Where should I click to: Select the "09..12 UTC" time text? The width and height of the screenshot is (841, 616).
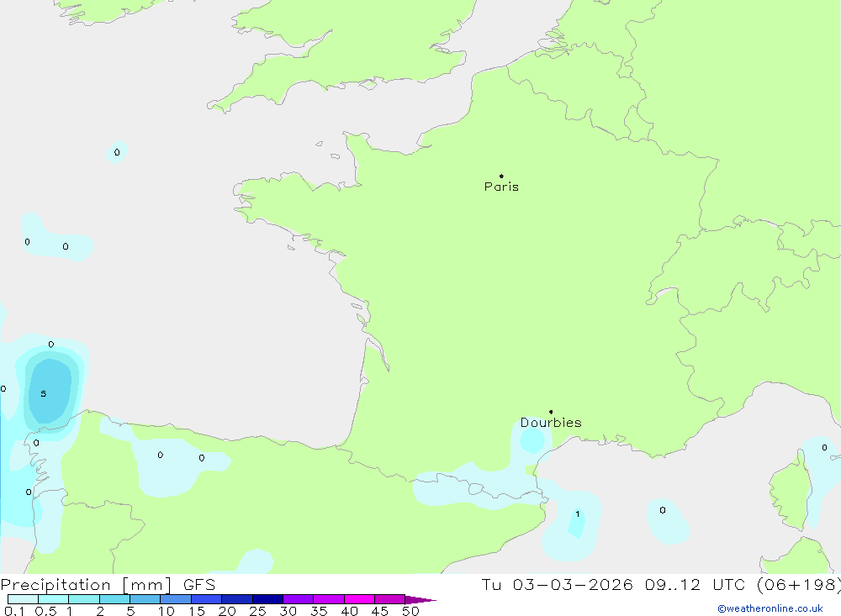tap(695, 585)
